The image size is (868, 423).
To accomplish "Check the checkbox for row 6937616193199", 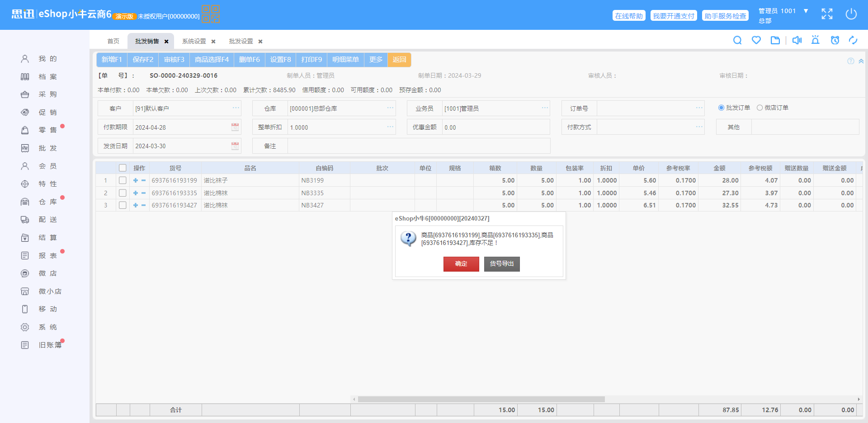I will point(123,180).
